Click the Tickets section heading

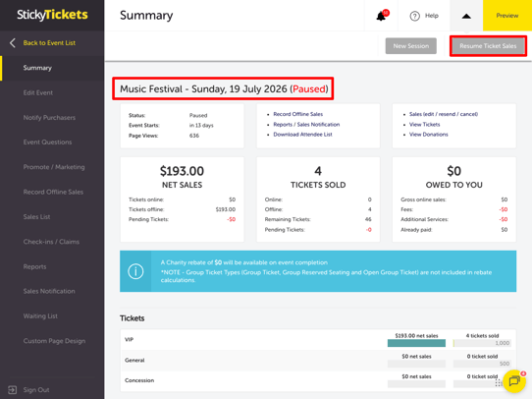point(132,318)
